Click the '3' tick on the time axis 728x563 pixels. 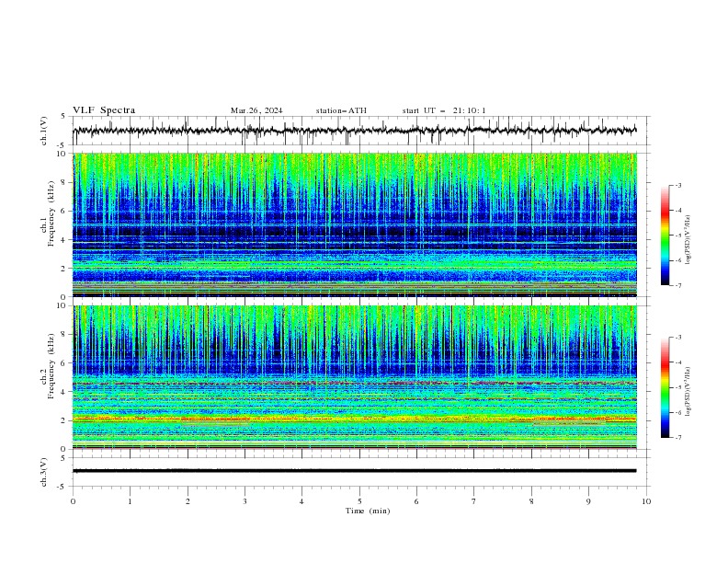click(x=245, y=501)
